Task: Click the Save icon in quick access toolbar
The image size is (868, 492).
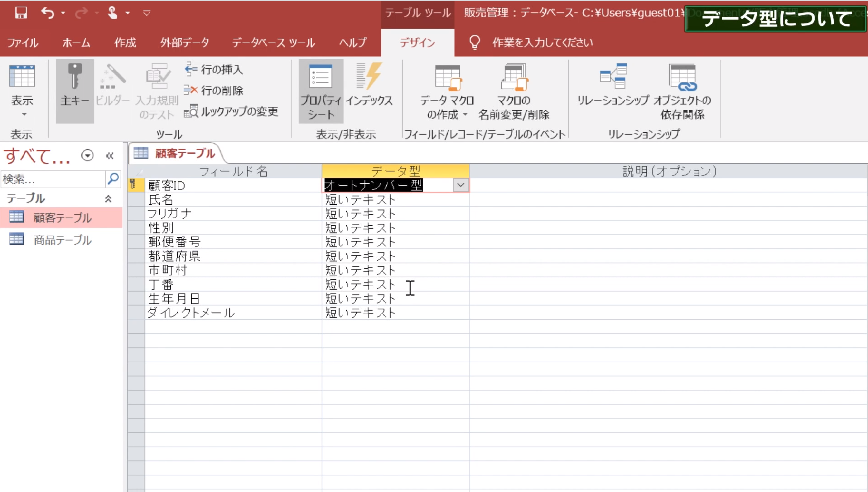Action: click(21, 13)
